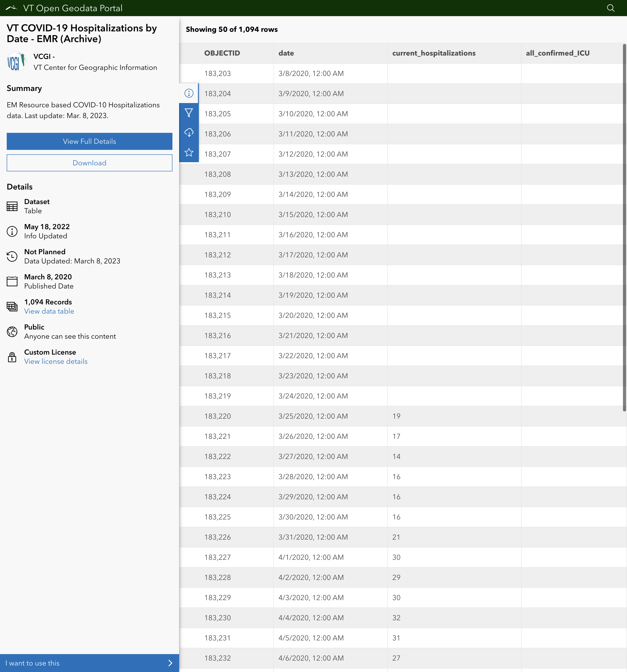Image resolution: width=627 pixels, height=672 pixels.
Task: Expand the 'I want to use this' bar
Action: pos(89,663)
